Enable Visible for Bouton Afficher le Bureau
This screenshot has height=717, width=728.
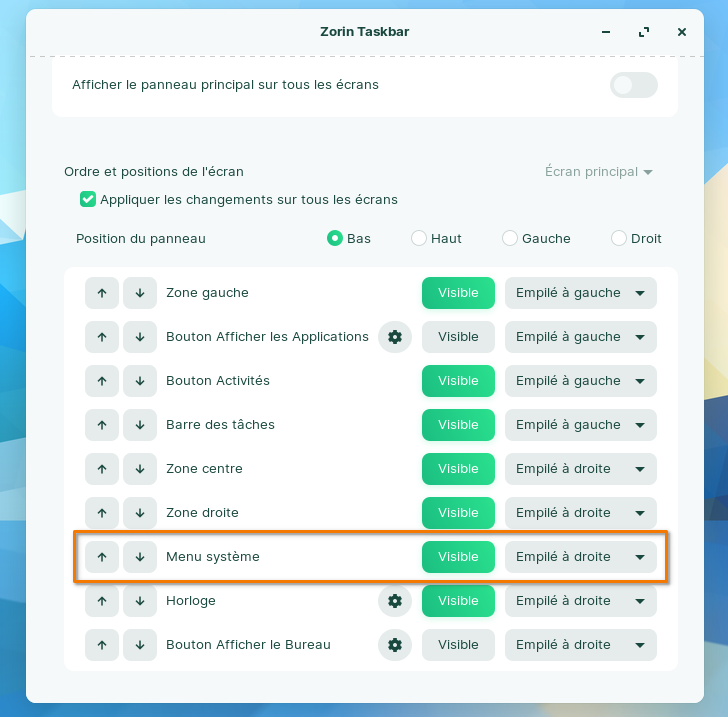coord(458,645)
